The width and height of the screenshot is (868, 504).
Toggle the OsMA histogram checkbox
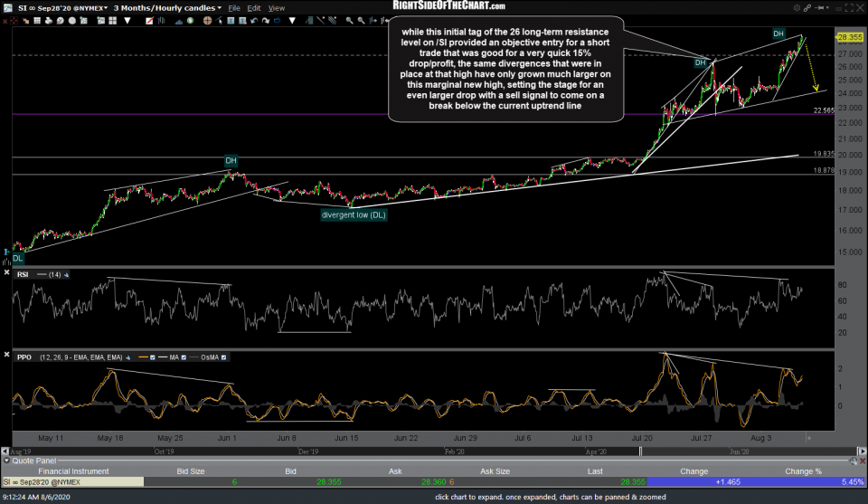[x=223, y=357]
